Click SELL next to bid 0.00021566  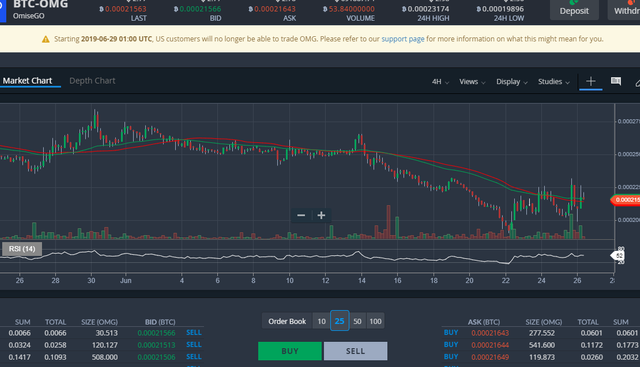tap(194, 332)
